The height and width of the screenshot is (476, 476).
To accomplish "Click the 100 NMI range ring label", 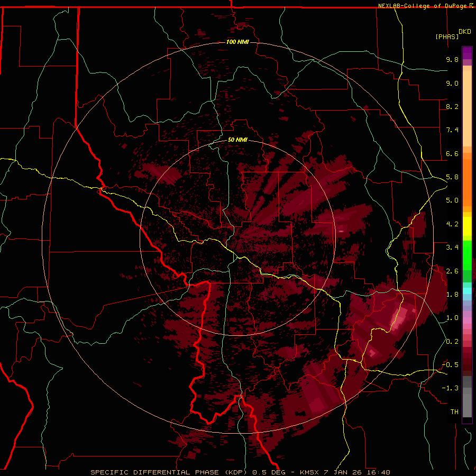I will click(237, 42).
